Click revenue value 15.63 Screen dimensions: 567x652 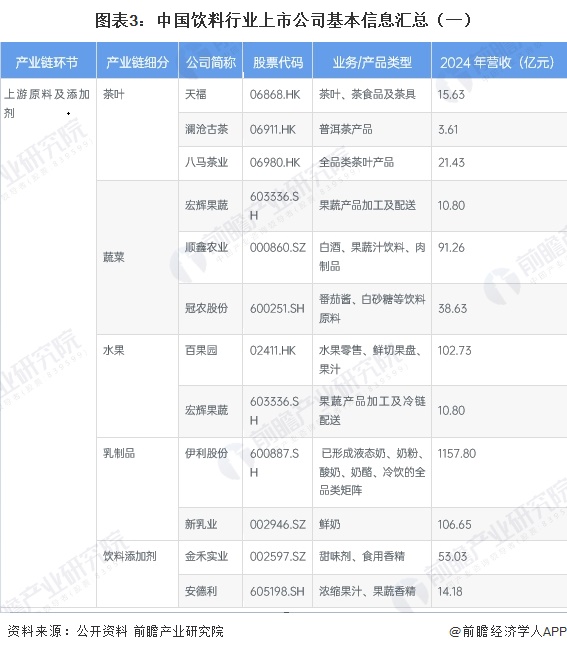pyautogui.click(x=451, y=94)
